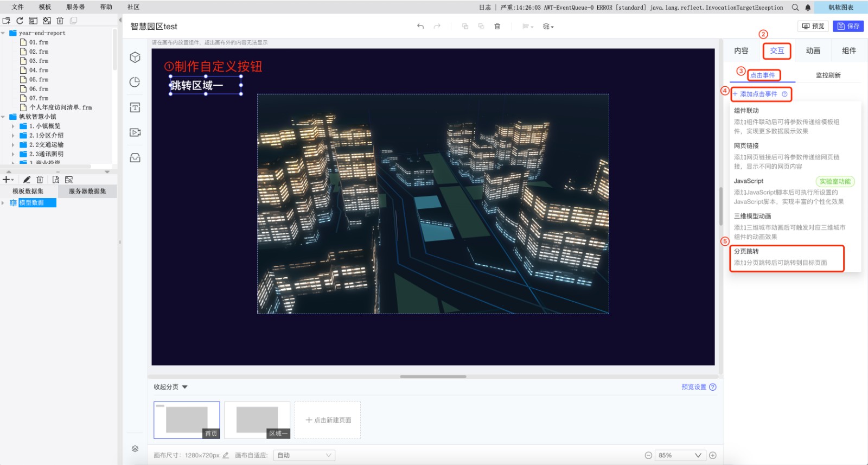Select the 监控刷新 sub-tab
Viewport: 868px width, 465px height.
(828, 75)
